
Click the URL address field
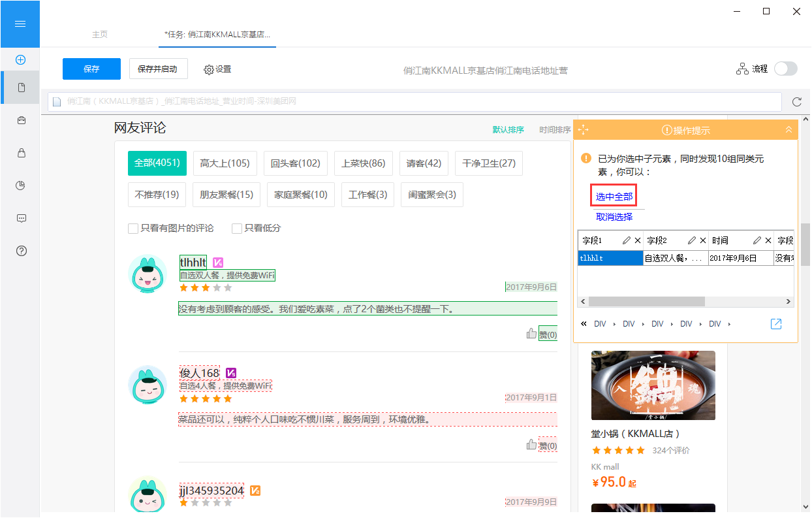[x=415, y=102]
